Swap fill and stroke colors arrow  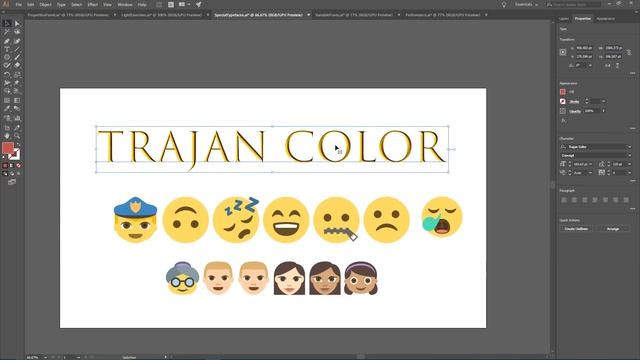click(x=18, y=145)
